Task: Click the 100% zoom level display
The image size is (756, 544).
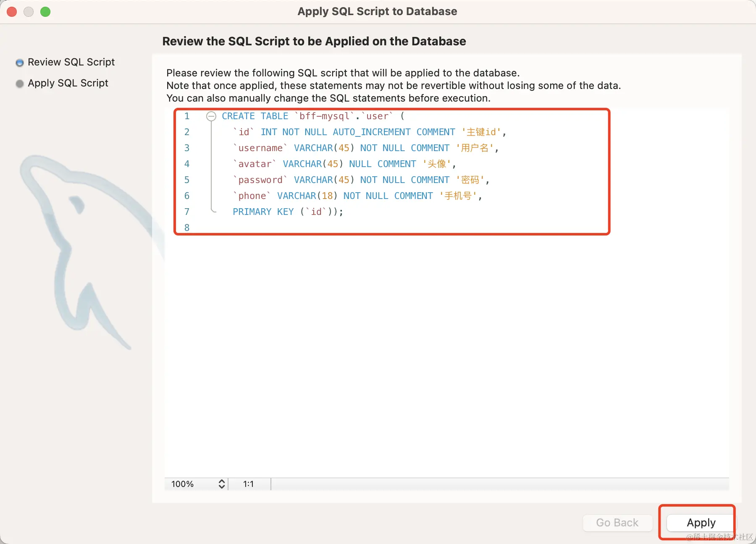Action: pos(182,484)
